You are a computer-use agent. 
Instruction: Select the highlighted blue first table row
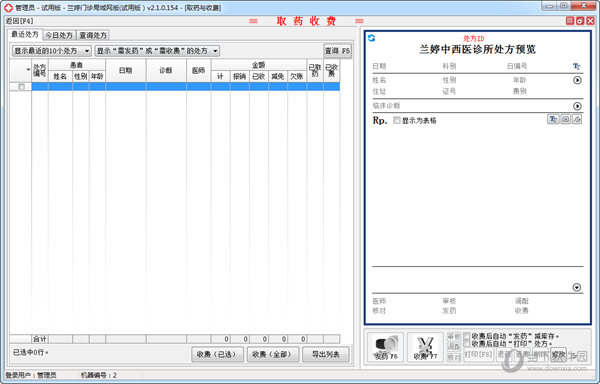(x=186, y=87)
